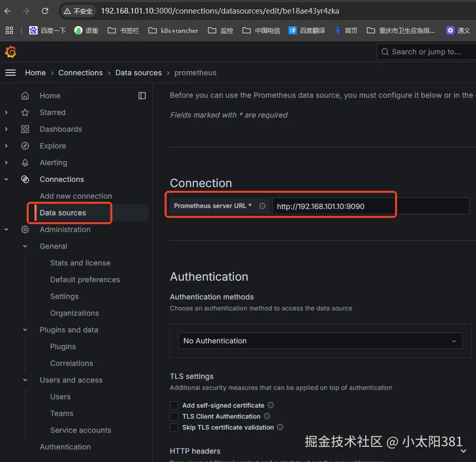Screen dimensions: 476x462
Task: Go to Connections breadcrumb link
Action: click(80, 73)
